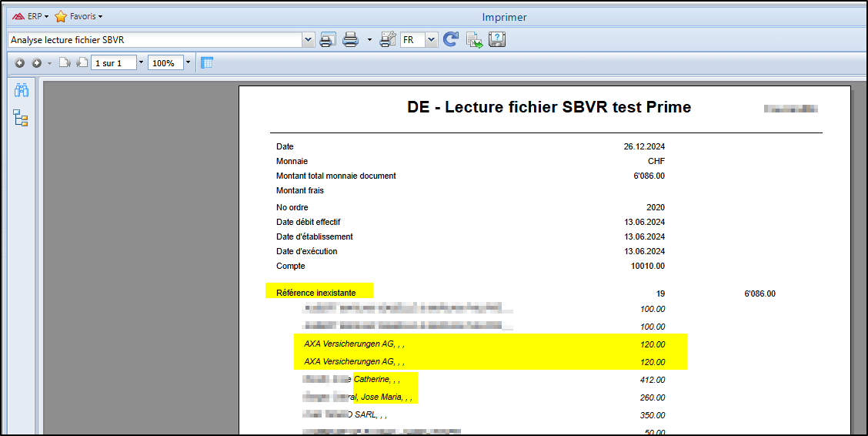Click the last page icon

click(x=82, y=63)
